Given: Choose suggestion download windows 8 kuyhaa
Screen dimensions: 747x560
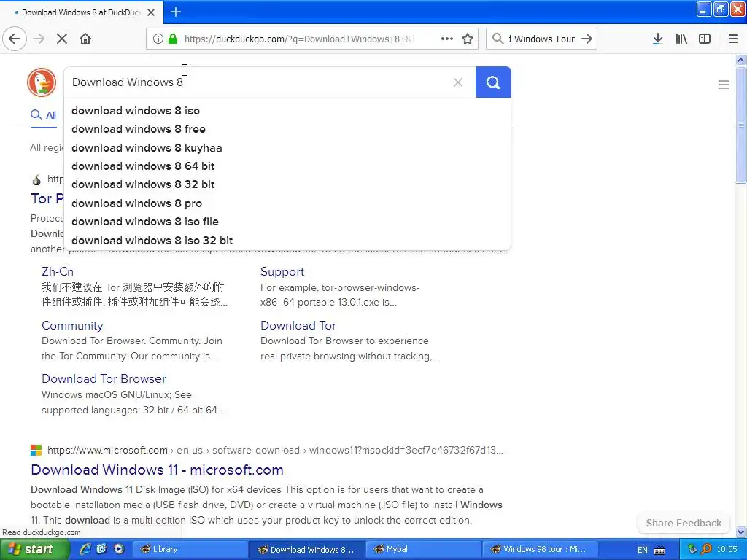Looking at the screenshot, I should pyautogui.click(x=287, y=147).
